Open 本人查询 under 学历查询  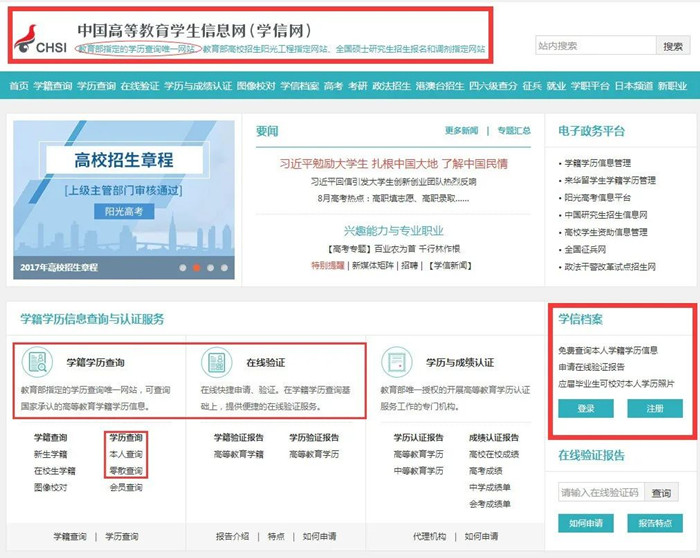click(126, 454)
